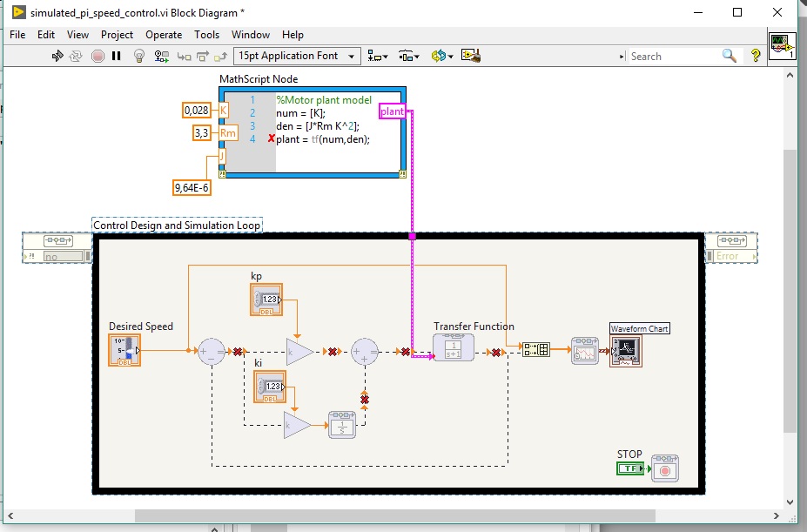Click simulation loop Error output node
Image resolution: width=807 pixels, height=532 pixels.
pyautogui.click(x=731, y=248)
